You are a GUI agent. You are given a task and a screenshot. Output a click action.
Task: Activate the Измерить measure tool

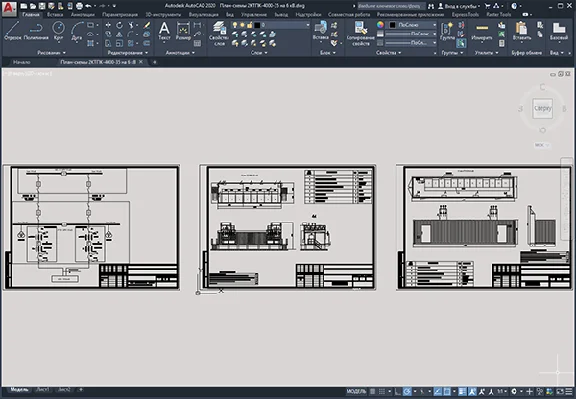pos(482,31)
